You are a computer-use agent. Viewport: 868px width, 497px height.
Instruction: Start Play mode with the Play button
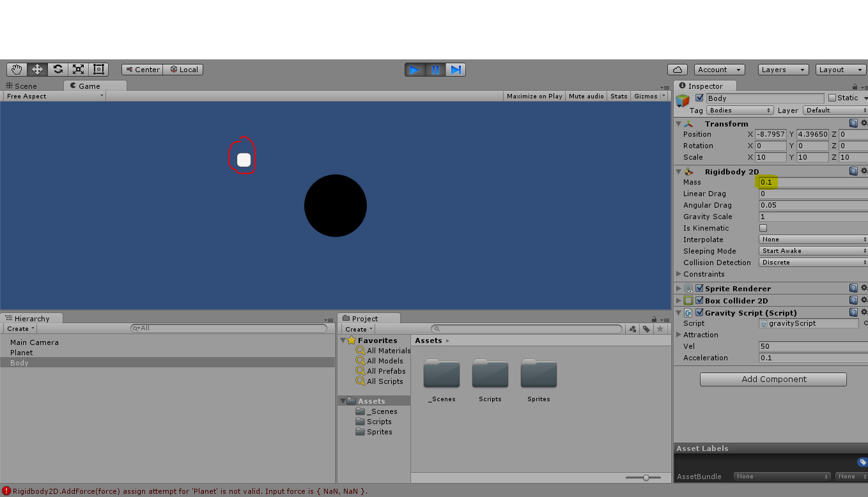pyautogui.click(x=415, y=70)
